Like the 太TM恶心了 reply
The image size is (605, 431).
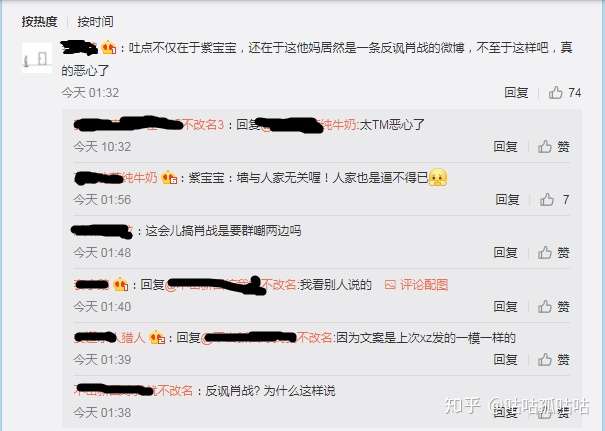click(x=554, y=146)
